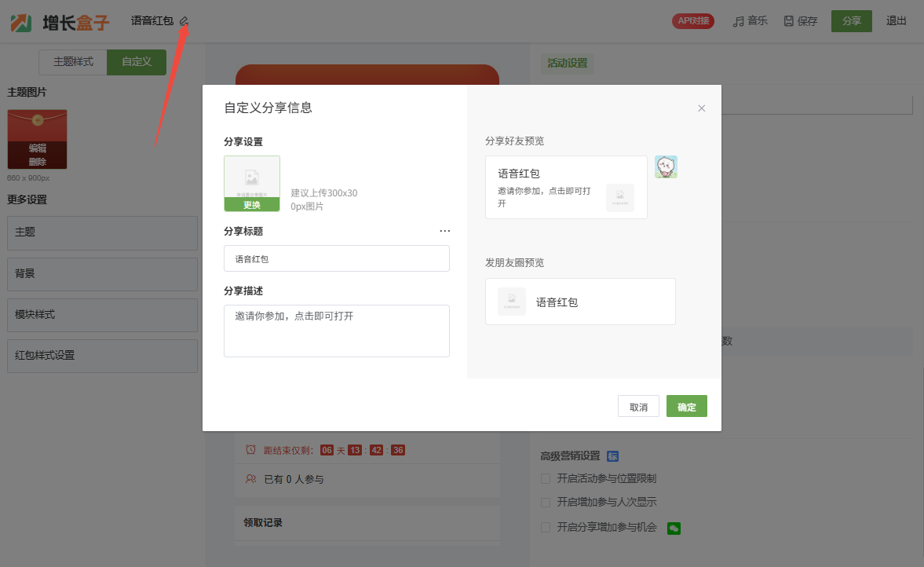Open the 音乐 music settings
This screenshot has height=567, width=924.
(x=750, y=21)
